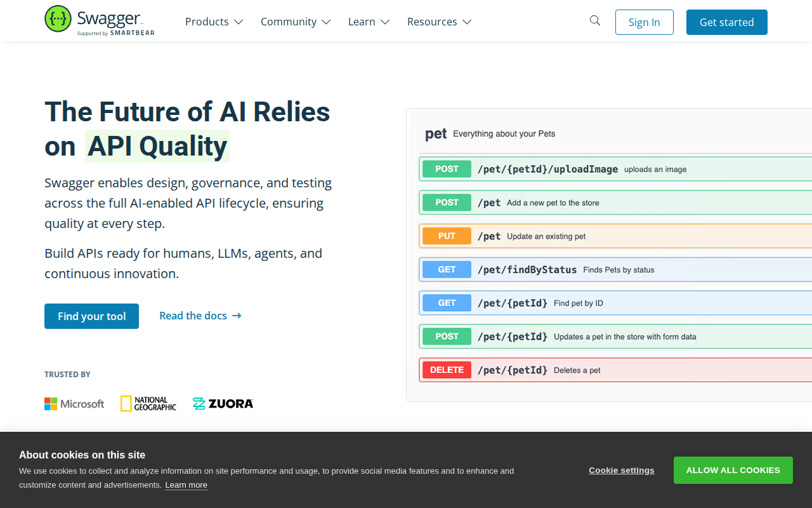Viewport: 812px width, 508px height.
Task: Click the Zuora logo
Action: coord(223,404)
